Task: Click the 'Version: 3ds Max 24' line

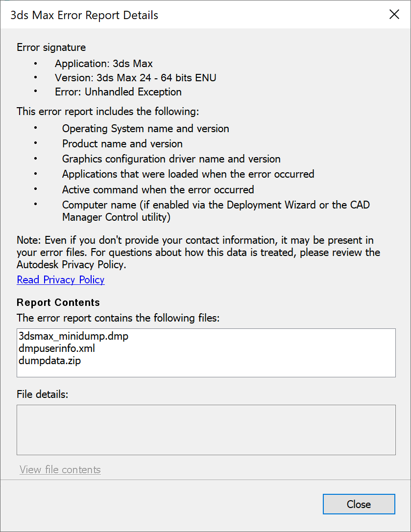Action: click(136, 78)
